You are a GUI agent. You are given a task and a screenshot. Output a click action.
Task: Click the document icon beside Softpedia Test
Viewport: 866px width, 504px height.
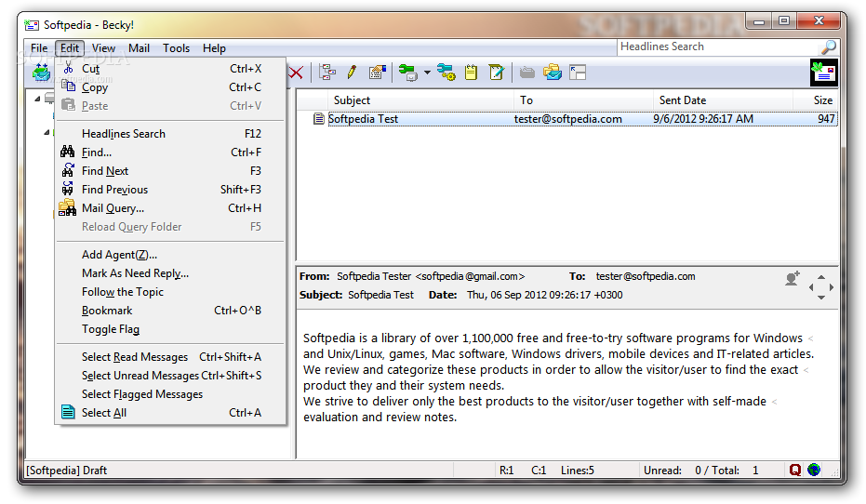(319, 119)
